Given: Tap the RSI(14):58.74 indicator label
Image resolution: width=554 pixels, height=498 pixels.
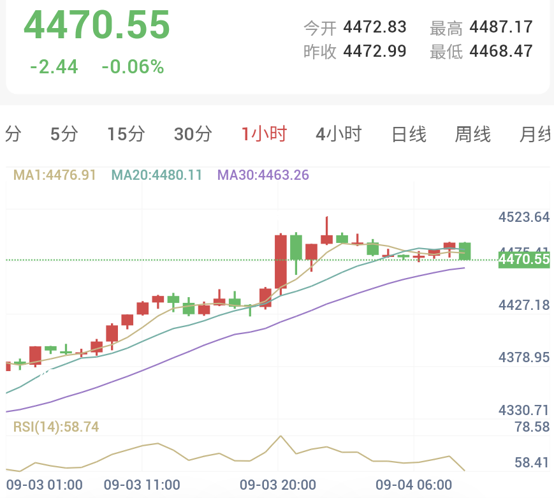Looking at the screenshot, I should click(56, 427).
